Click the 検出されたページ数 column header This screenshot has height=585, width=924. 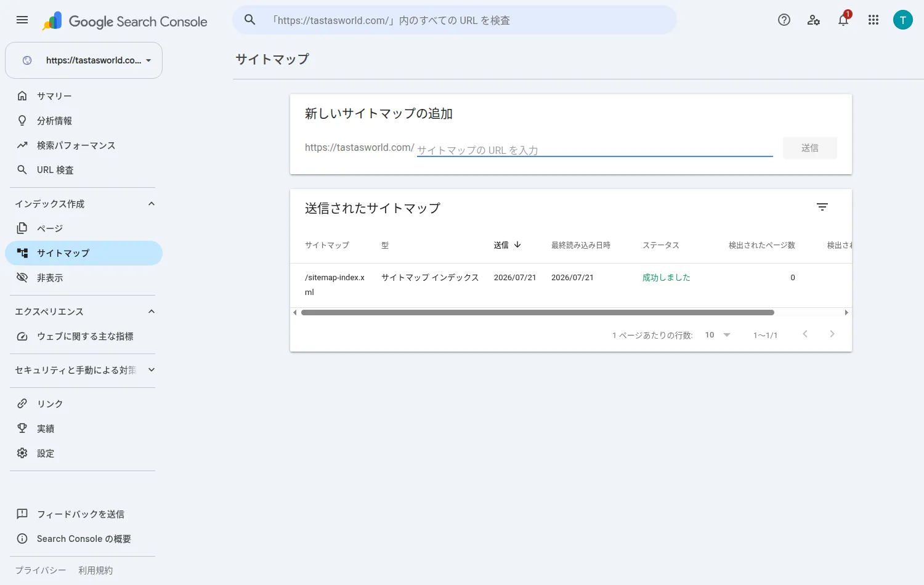click(x=762, y=245)
